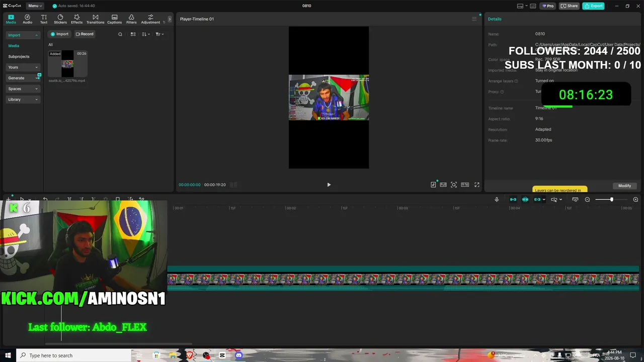The image size is (644, 362).
Task: Open the media sort dropdown
Action: (x=145, y=34)
